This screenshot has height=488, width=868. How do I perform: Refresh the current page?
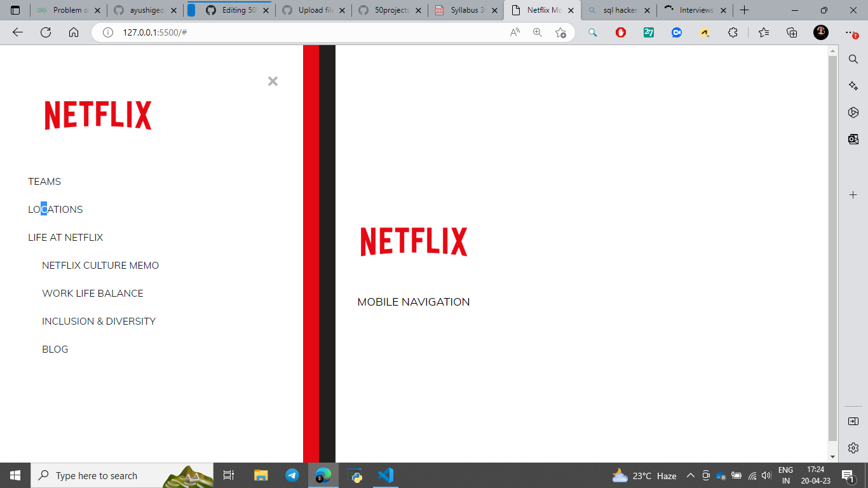46,32
